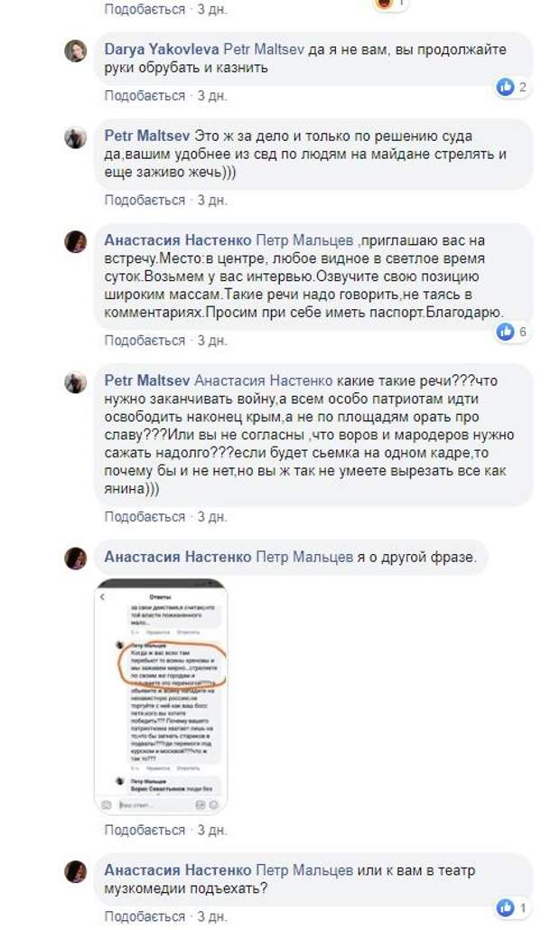Open Анастасия Настенко name on the музкомедии comment
560x930 pixels.
[178, 870]
